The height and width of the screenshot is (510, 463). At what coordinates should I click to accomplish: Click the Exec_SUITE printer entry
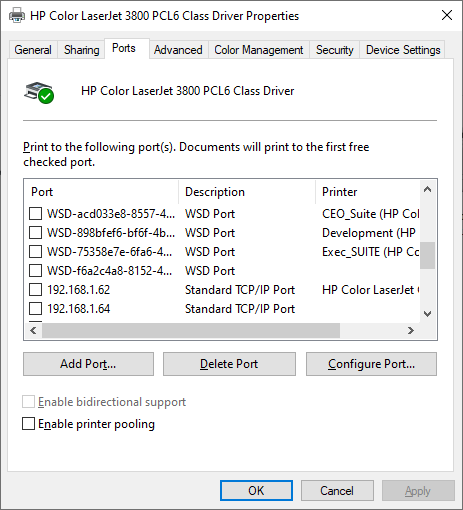[371, 252]
